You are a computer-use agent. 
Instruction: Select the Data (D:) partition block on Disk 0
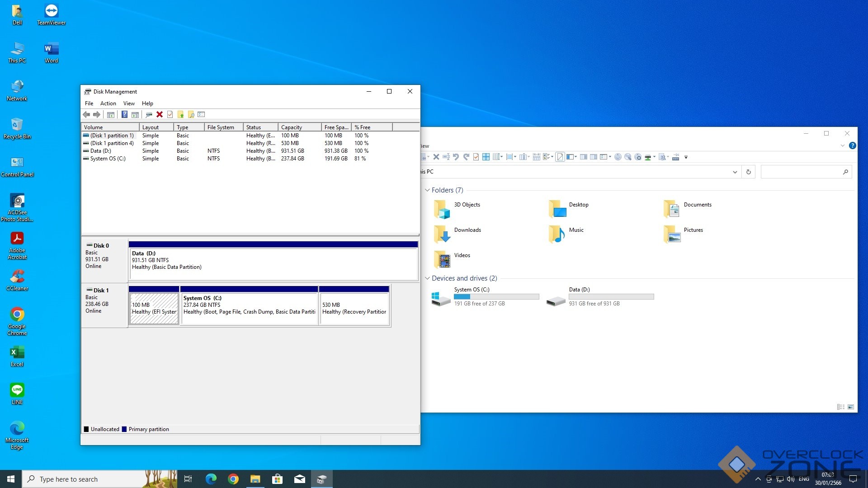pos(273,263)
